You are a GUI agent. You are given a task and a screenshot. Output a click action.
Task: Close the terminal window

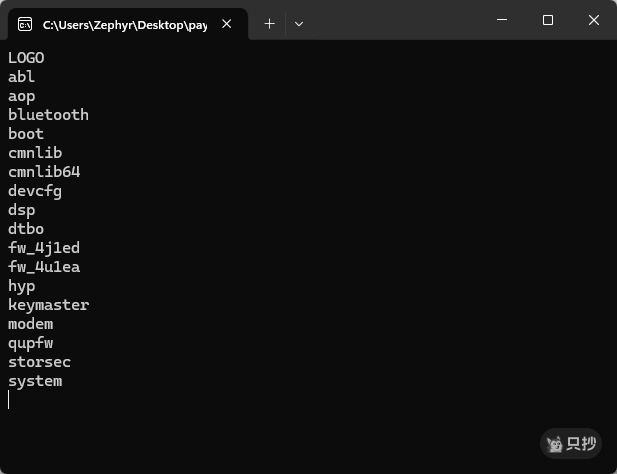click(594, 20)
